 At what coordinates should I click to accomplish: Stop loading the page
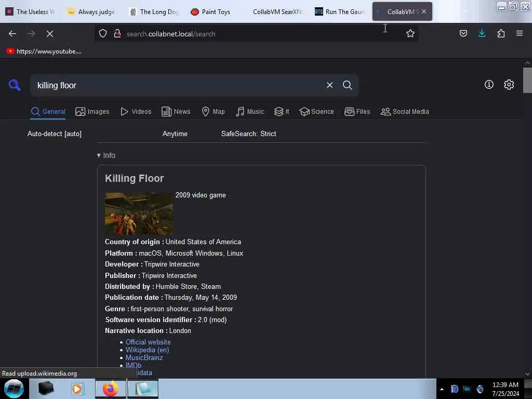click(x=49, y=34)
